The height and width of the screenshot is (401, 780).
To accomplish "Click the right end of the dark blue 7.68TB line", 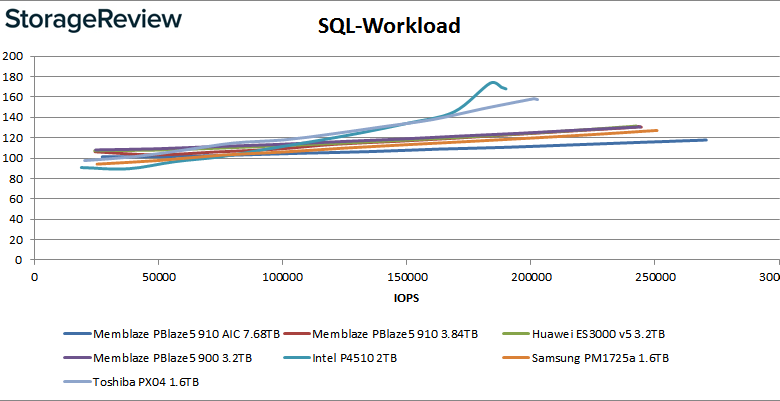I will click(705, 140).
